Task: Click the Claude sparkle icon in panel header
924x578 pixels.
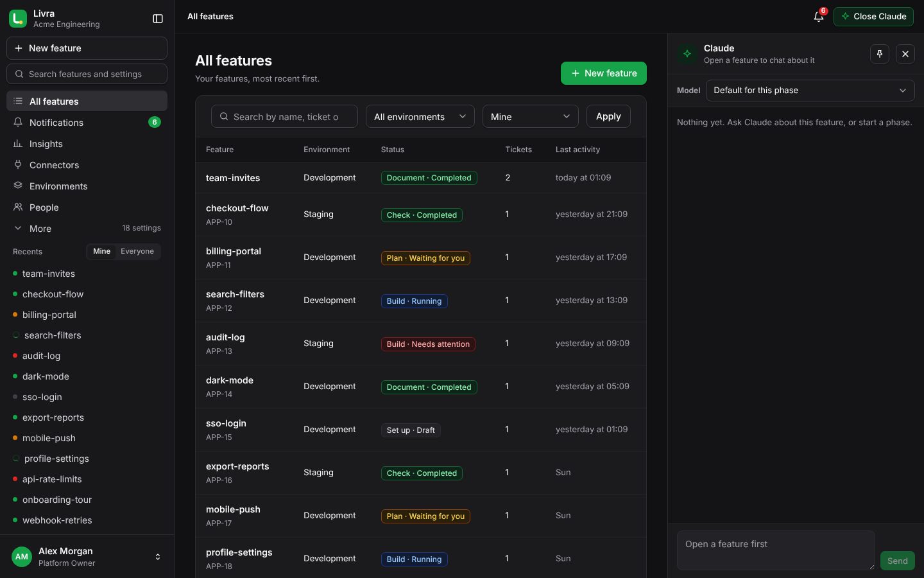Action: pos(687,54)
